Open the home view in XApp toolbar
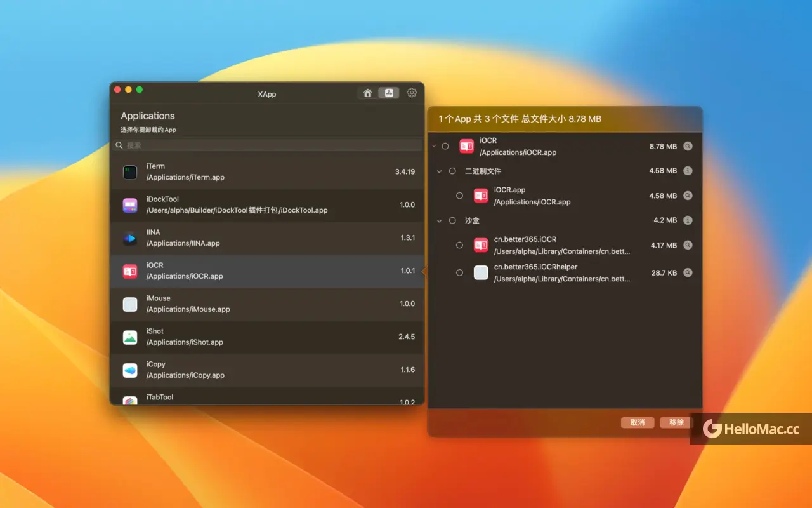Image resolution: width=812 pixels, height=508 pixels. point(367,93)
